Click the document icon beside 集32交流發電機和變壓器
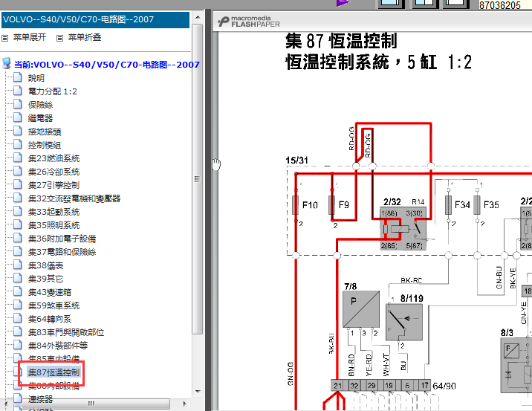Viewport: 532px width, 411px height. pyautogui.click(x=18, y=198)
